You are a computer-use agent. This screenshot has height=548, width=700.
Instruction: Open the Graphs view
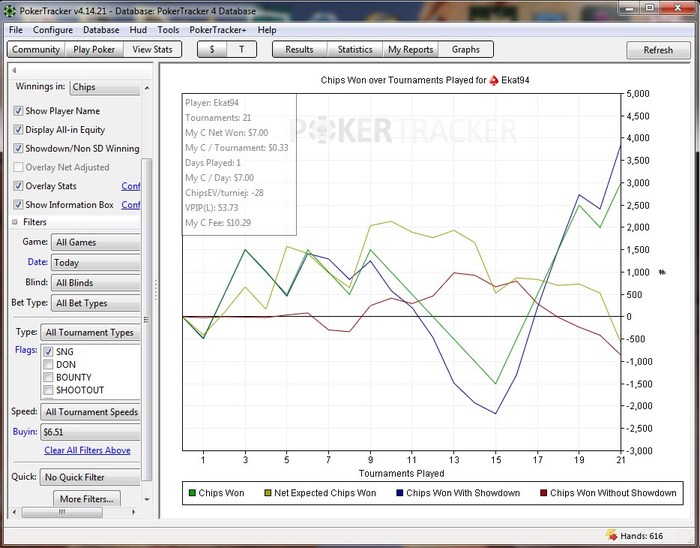(x=466, y=50)
